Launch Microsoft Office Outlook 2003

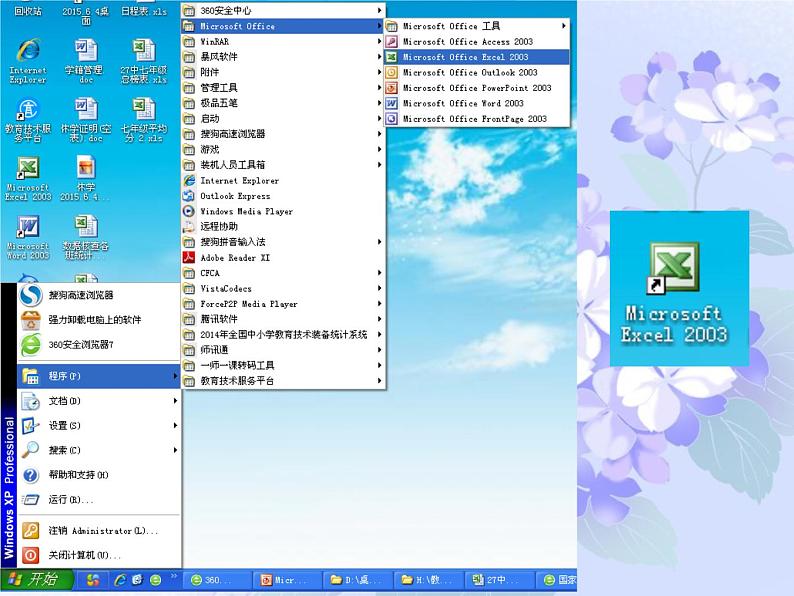click(x=477, y=72)
